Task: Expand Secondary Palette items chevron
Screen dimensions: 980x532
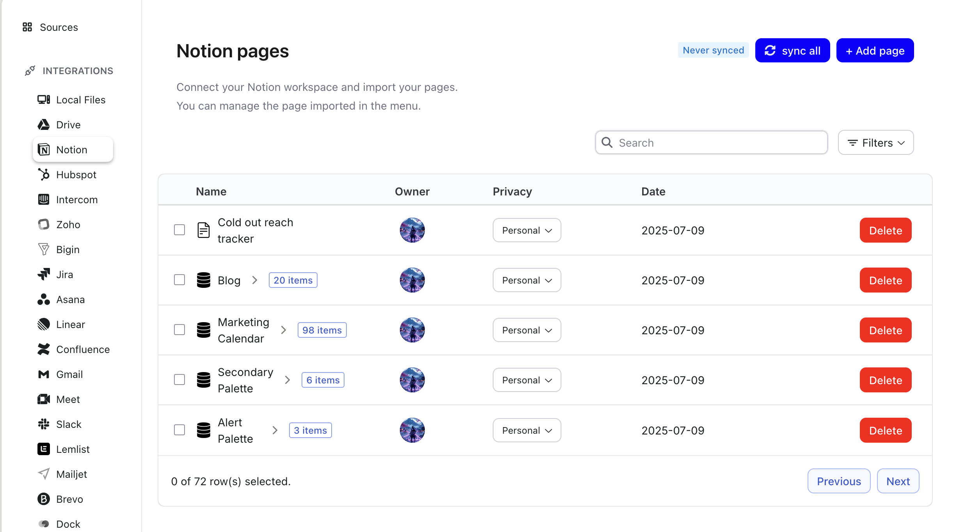Action: [x=288, y=380]
